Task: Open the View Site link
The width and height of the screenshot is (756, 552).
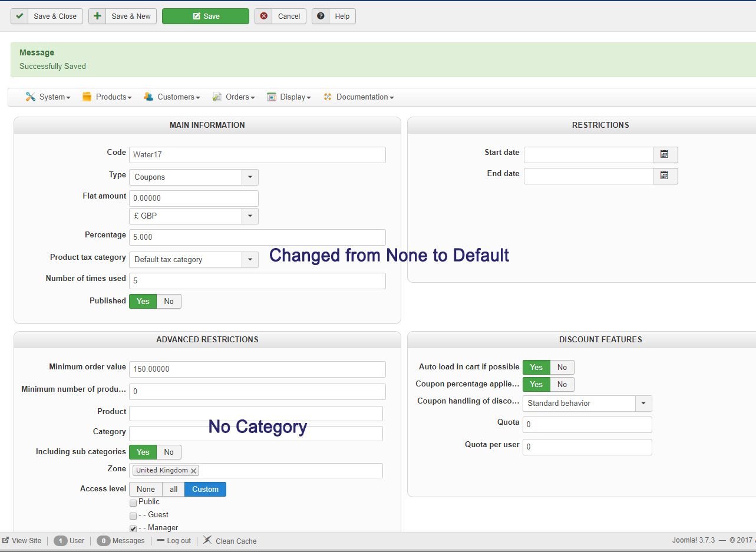Action: point(22,540)
